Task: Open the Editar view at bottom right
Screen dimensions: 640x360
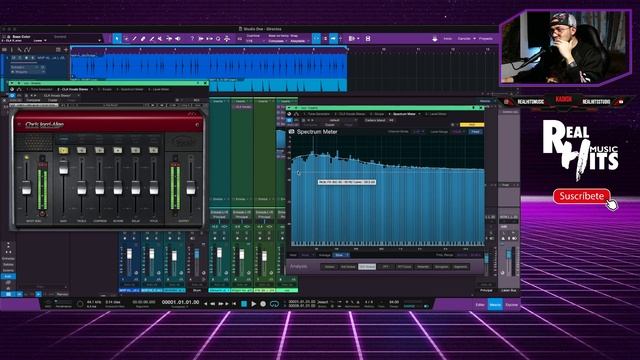Action: [480, 304]
